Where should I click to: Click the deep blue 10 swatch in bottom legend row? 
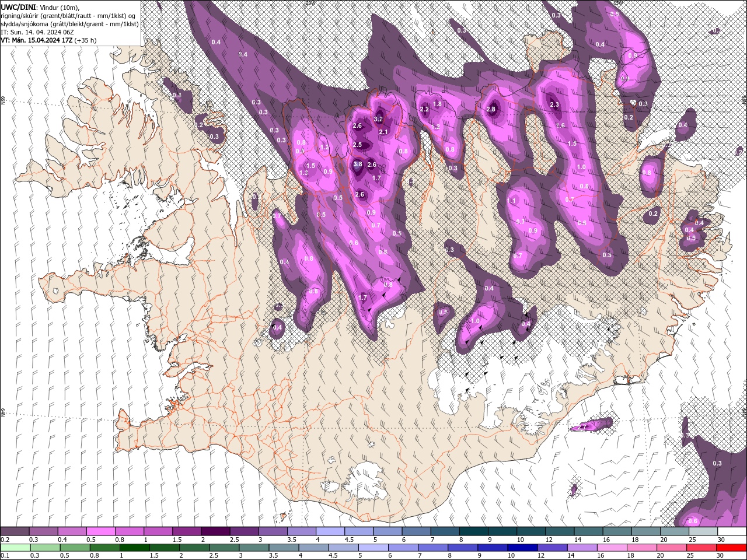coord(522,548)
